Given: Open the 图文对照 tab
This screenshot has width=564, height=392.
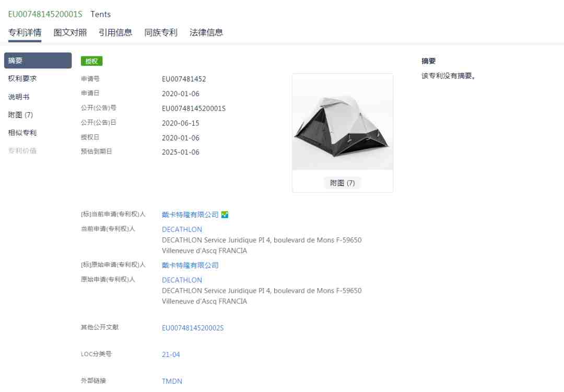Looking at the screenshot, I should (70, 32).
